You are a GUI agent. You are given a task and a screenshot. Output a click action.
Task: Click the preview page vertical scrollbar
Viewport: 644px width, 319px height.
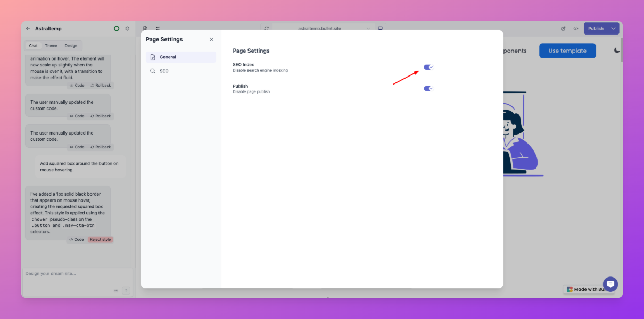tap(621, 51)
